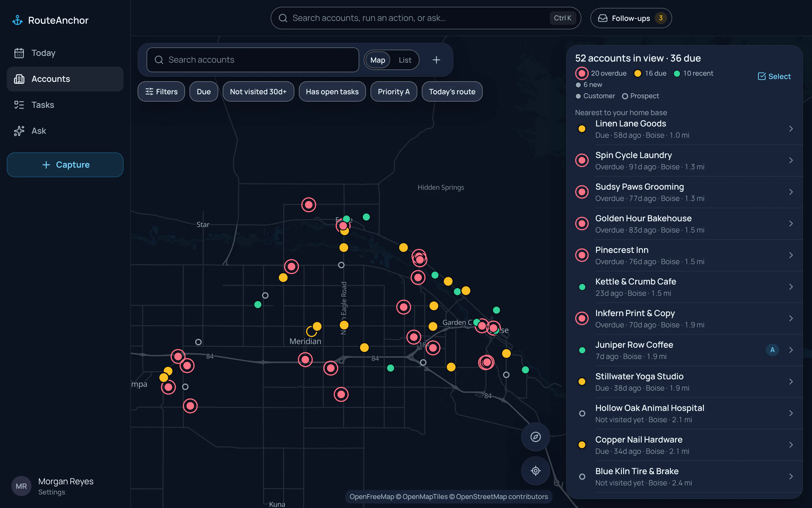Click the 20 overdue legend swatch
The width and height of the screenshot is (812, 508).
point(582,73)
